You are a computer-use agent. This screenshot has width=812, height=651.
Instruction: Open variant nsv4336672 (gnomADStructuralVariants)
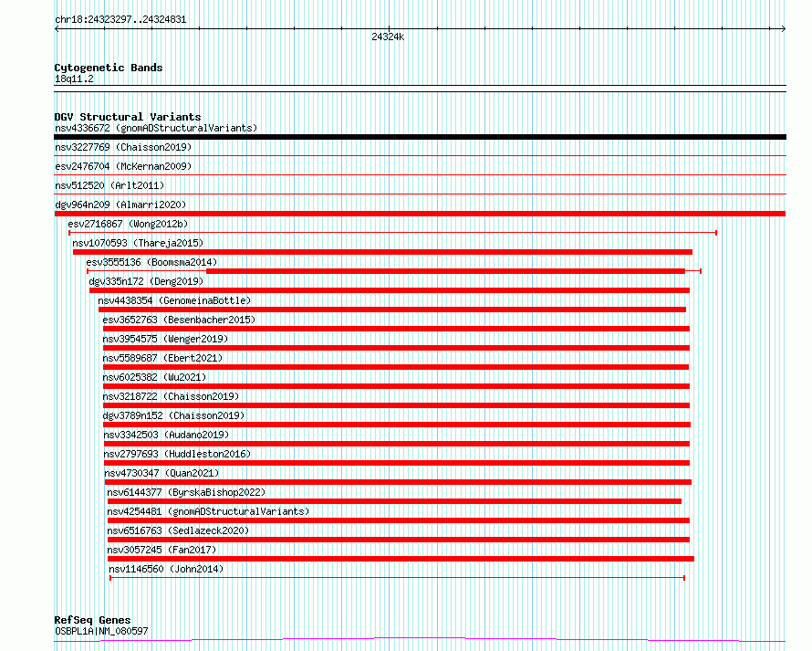pos(156,128)
